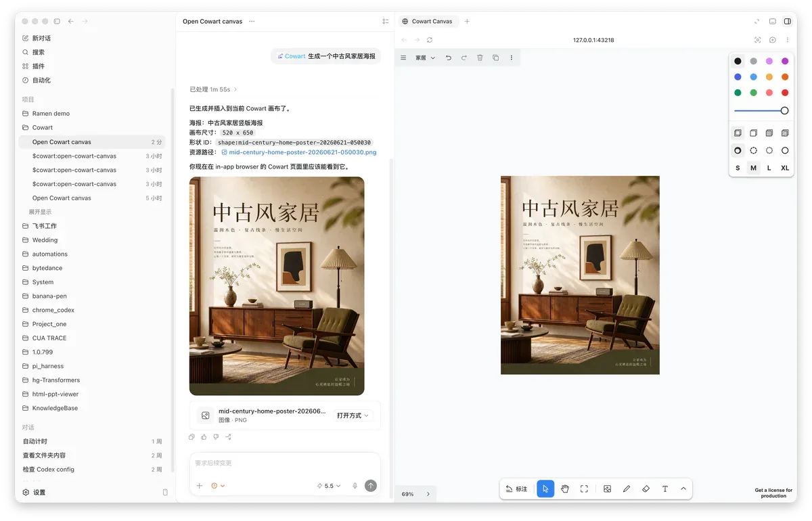Expand more tools with toolbar chevron
The height and width of the screenshot is (521, 812).
683,489
